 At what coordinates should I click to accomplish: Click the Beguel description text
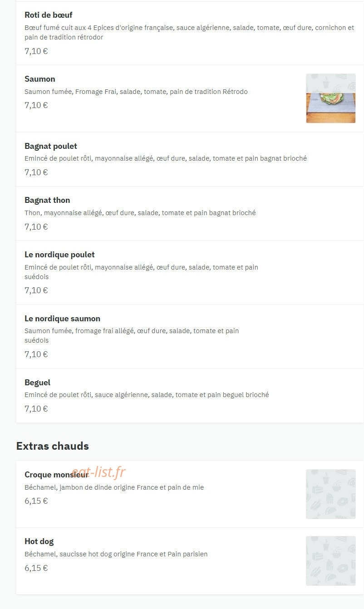(x=147, y=395)
